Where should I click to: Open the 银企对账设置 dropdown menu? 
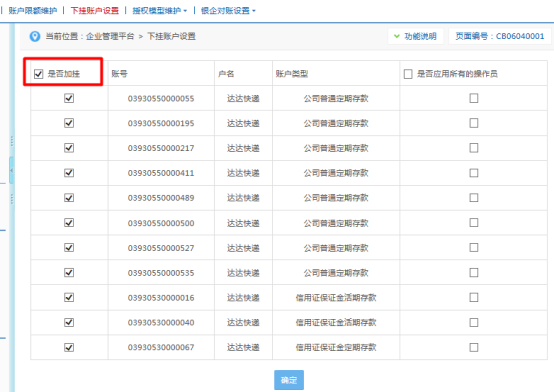(228, 11)
